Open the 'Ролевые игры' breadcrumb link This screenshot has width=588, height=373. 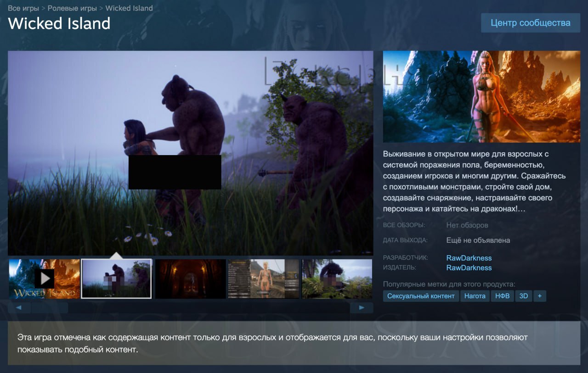click(72, 8)
